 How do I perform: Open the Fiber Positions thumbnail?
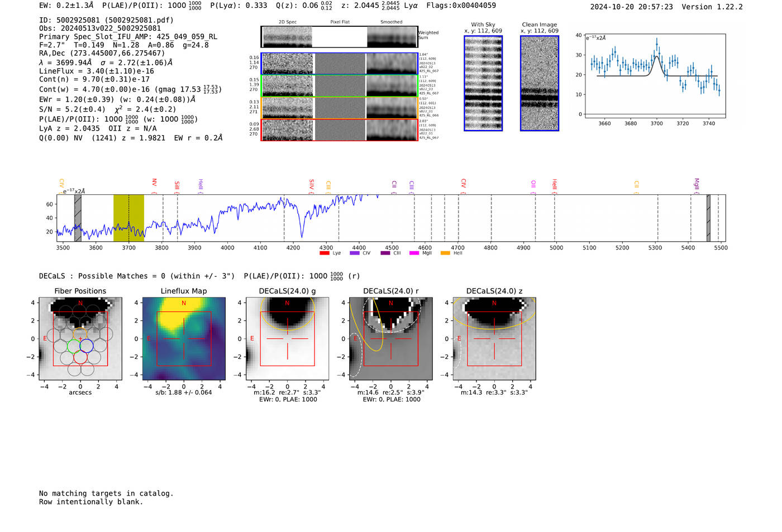pyautogui.click(x=80, y=338)
